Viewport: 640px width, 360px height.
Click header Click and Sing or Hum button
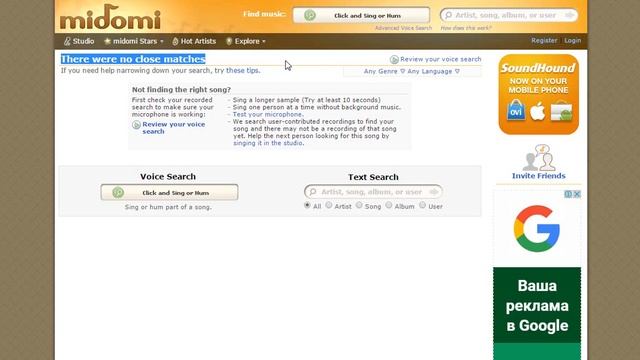click(x=361, y=16)
